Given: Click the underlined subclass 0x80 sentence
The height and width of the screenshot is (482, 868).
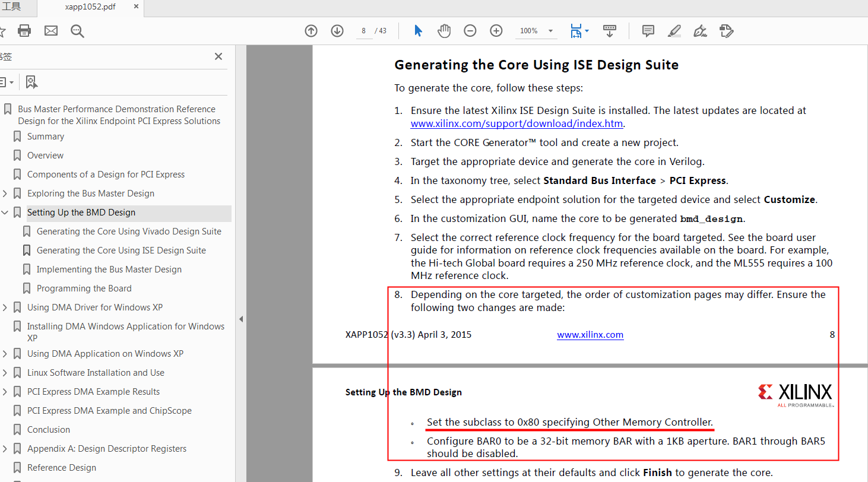Looking at the screenshot, I should (569, 423).
